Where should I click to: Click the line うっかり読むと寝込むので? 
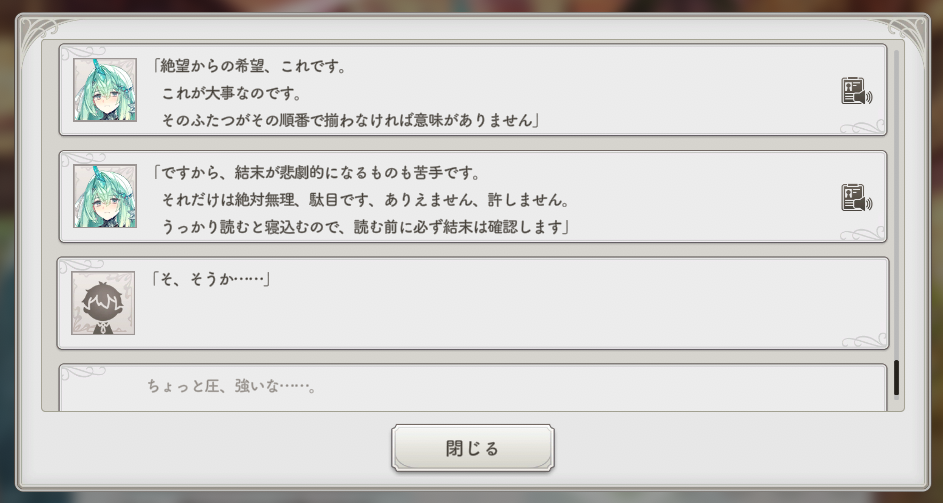click(366, 227)
